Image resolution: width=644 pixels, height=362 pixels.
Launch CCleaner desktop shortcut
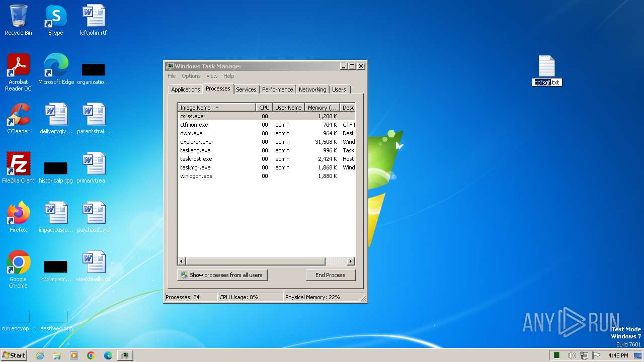pyautogui.click(x=18, y=119)
